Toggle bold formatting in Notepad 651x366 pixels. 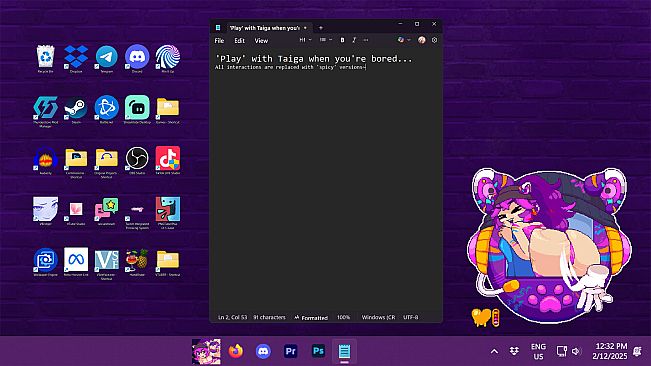tap(342, 40)
